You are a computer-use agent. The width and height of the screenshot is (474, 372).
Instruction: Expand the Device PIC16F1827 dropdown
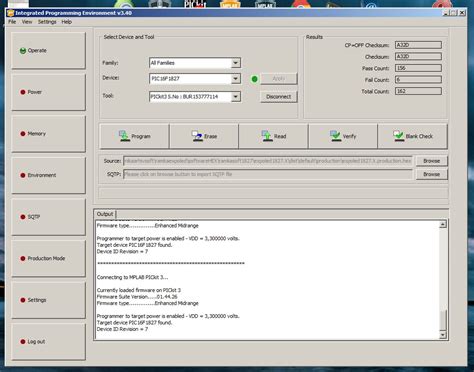pos(235,79)
